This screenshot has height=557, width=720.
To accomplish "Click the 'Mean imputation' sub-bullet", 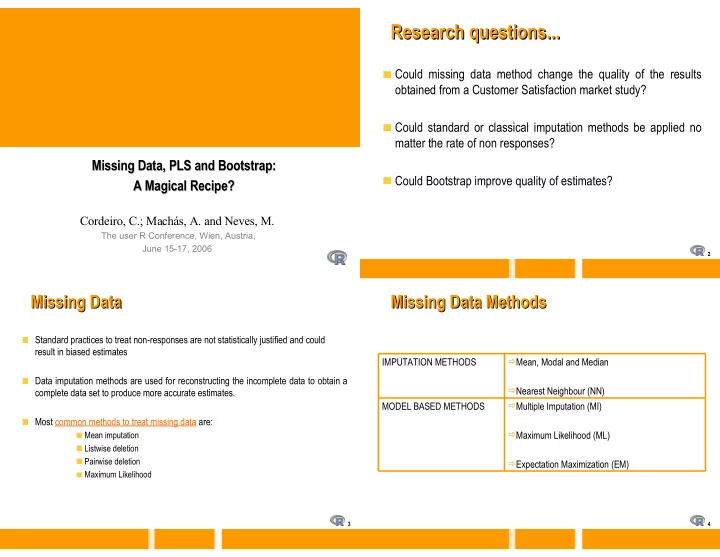I will point(112,435).
